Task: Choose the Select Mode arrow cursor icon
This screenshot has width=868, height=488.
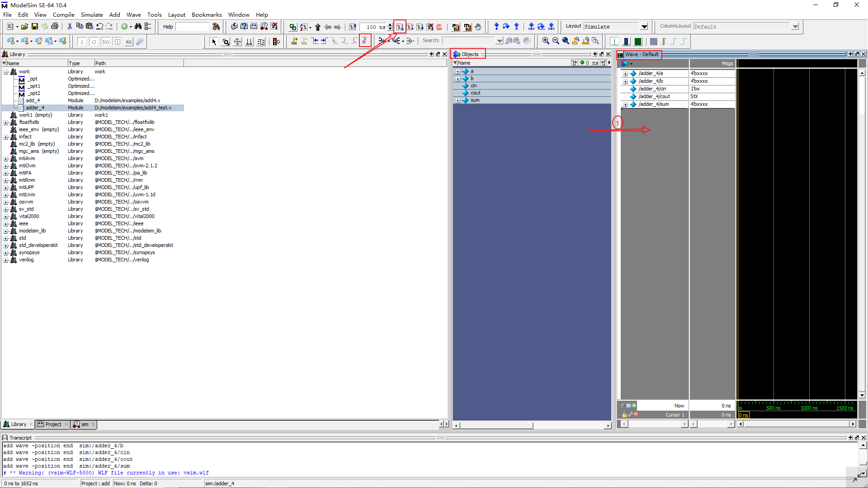Action: pyautogui.click(x=214, y=42)
